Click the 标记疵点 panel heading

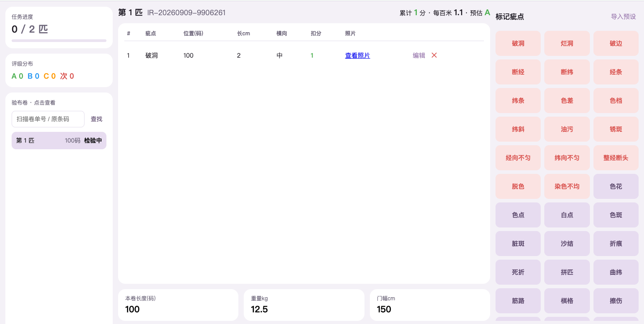point(510,17)
